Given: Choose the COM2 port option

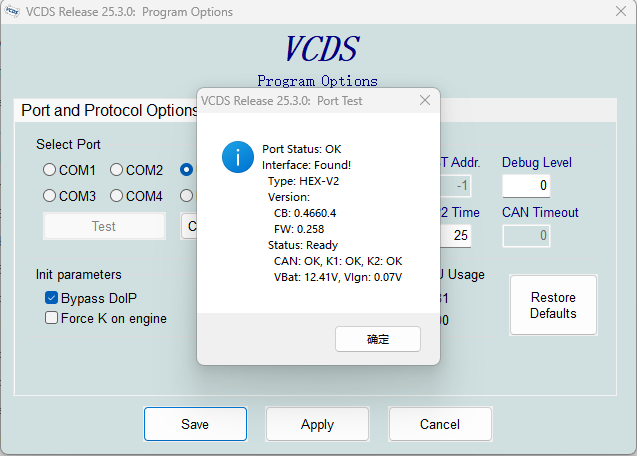Looking at the screenshot, I should (x=117, y=170).
